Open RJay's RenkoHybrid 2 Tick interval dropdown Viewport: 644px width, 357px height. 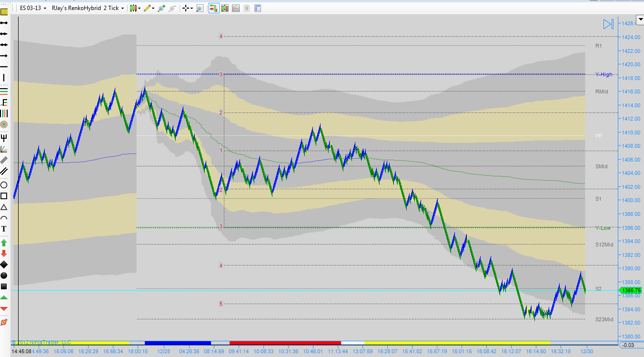coord(88,8)
